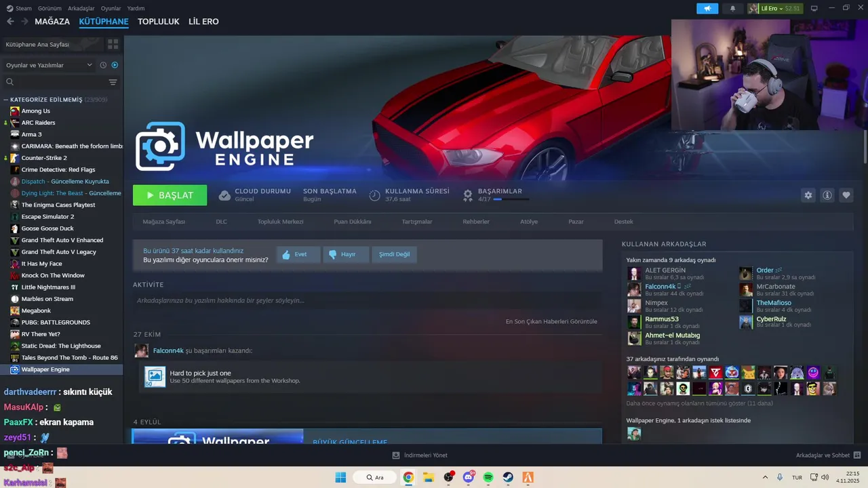
Task: Open the Lil Ero account dropdown
Action: 774,8
